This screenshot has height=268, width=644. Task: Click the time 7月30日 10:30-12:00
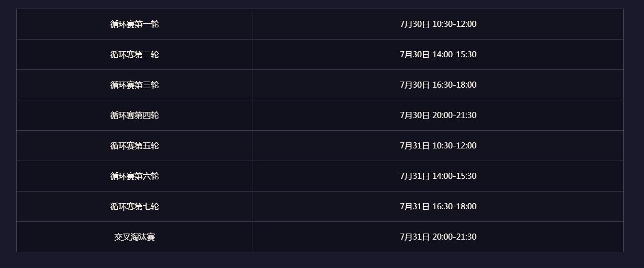pos(438,24)
